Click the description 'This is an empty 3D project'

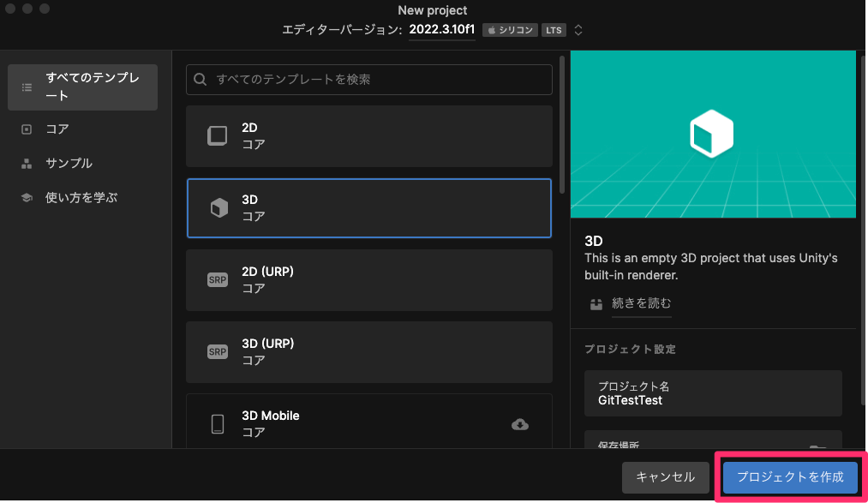(711, 266)
